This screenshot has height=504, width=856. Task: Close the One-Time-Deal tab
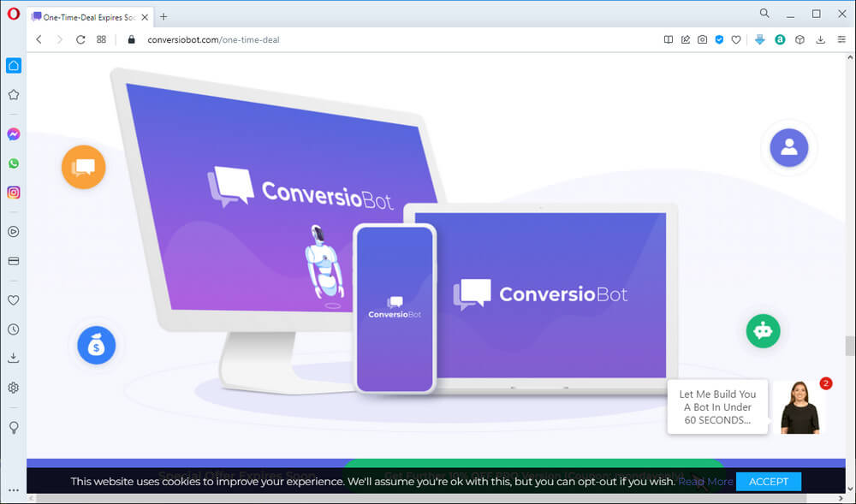(145, 17)
